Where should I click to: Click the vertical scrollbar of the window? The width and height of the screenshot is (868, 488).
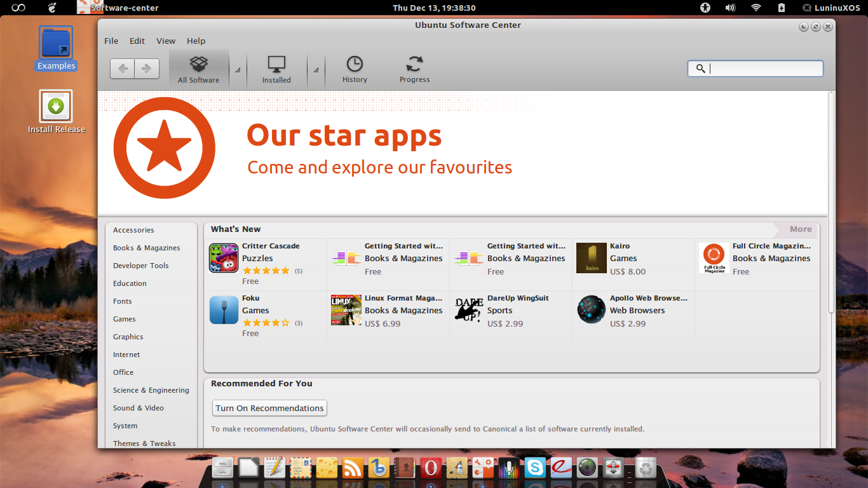[831, 203]
